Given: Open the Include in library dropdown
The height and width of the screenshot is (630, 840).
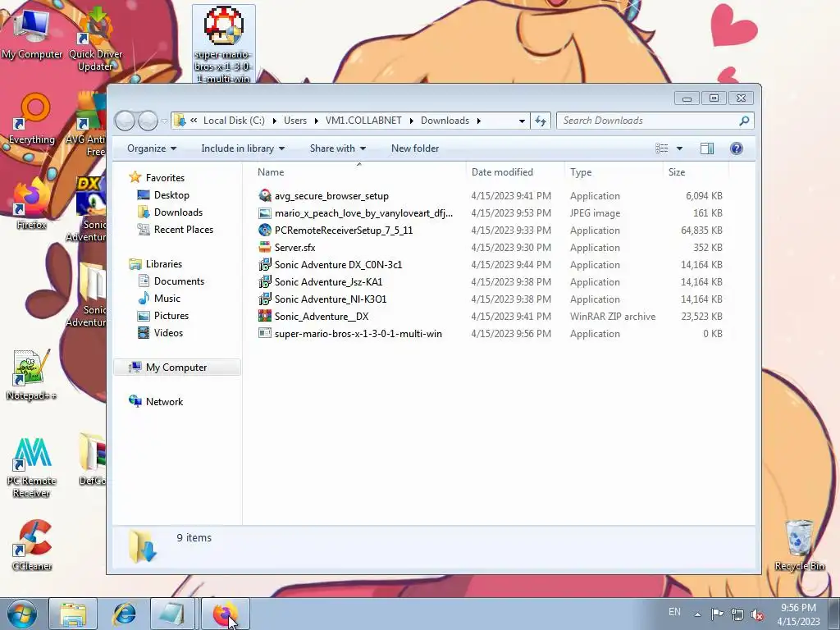Looking at the screenshot, I should (243, 148).
